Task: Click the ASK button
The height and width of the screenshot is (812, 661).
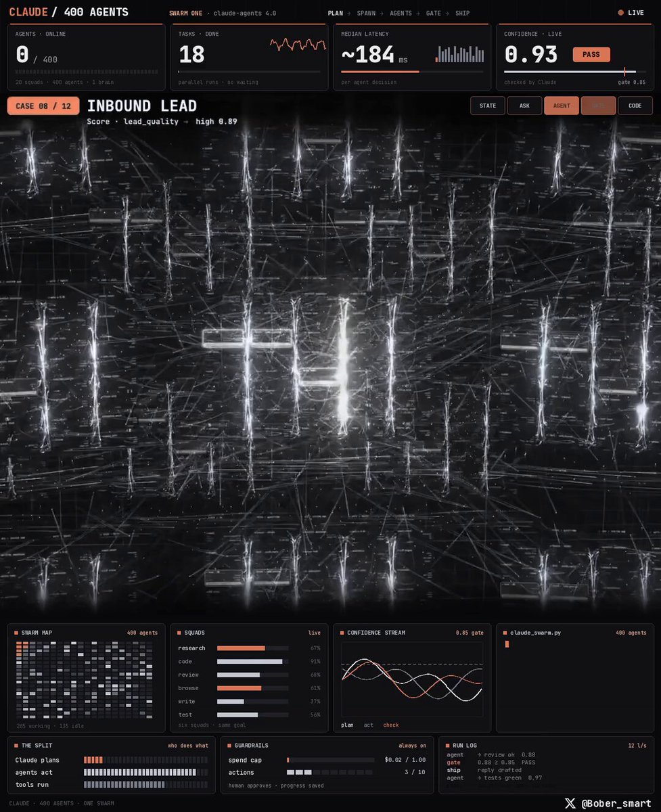Action: pyautogui.click(x=524, y=106)
